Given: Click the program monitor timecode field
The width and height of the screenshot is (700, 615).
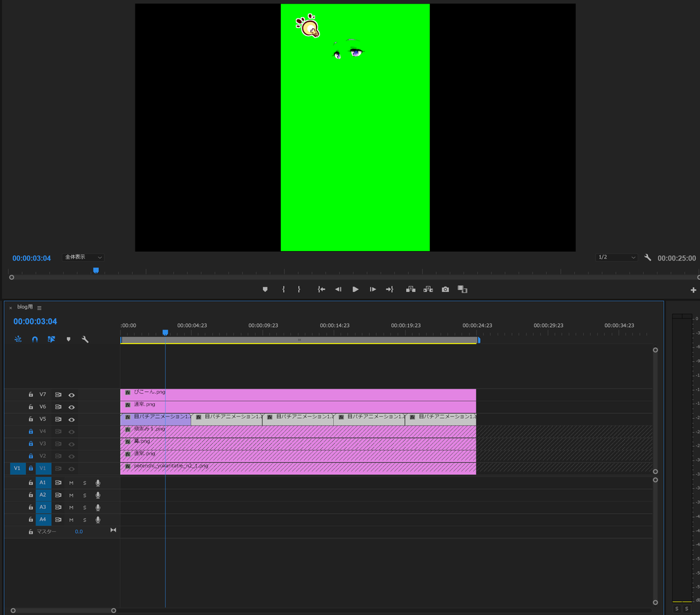Looking at the screenshot, I should [x=31, y=258].
